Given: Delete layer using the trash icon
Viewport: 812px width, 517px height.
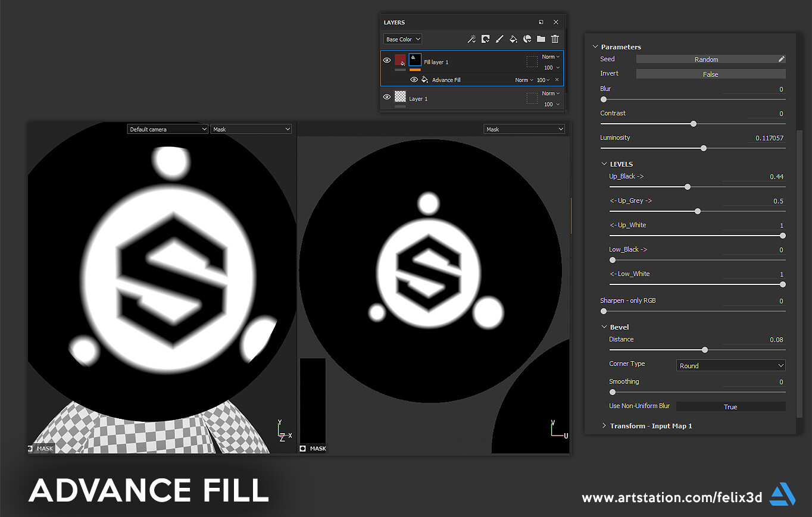Looking at the screenshot, I should point(554,39).
